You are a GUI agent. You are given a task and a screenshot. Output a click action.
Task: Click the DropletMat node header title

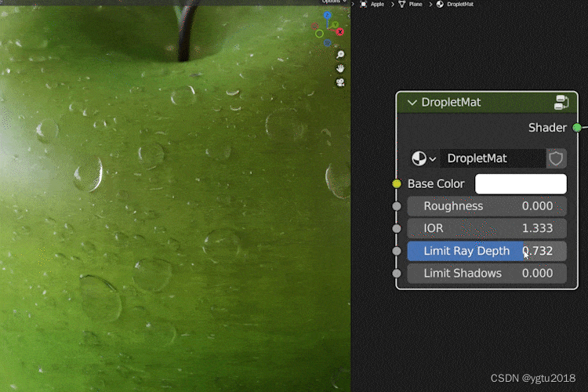[x=451, y=103]
